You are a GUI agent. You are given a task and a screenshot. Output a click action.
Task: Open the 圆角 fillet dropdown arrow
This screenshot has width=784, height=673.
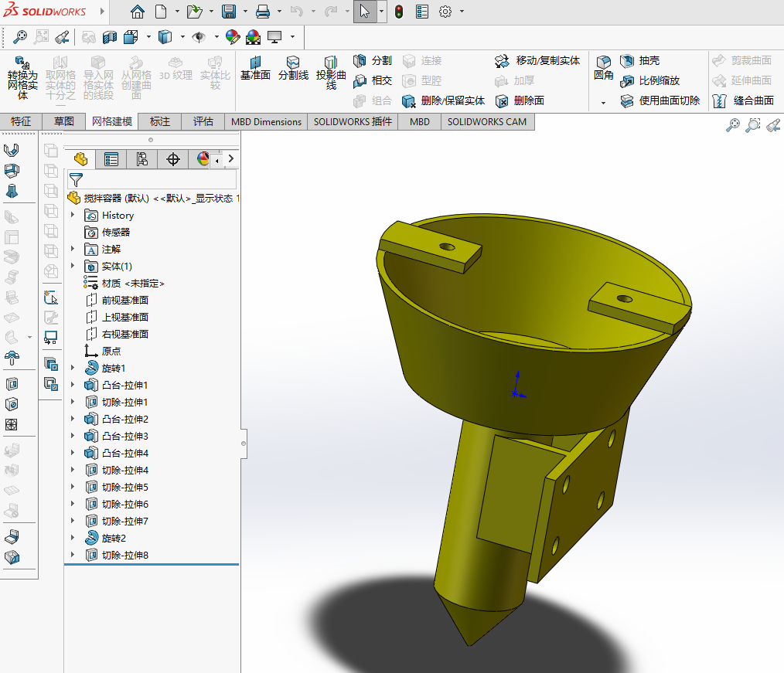tap(604, 103)
